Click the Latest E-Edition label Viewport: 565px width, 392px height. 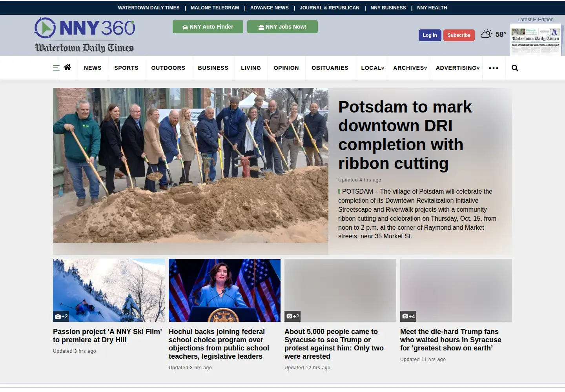click(535, 20)
